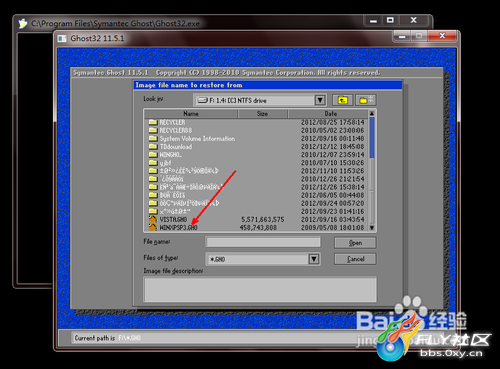Select folder icon dated 2012/11/10
This screenshot has width=500, height=369.
(x=153, y=171)
